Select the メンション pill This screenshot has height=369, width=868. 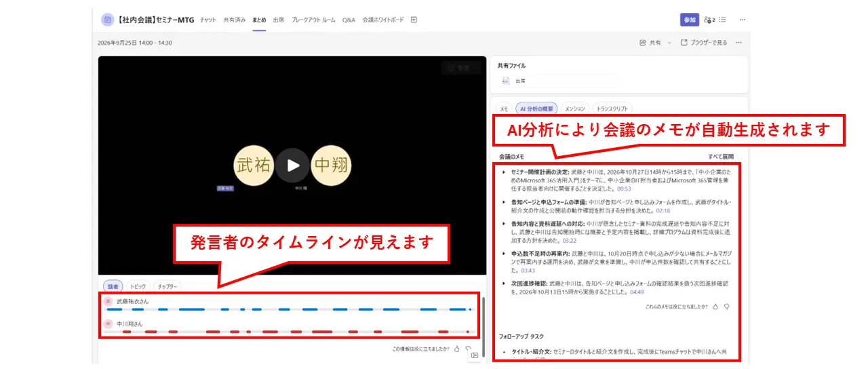click(x=575, y=108)
